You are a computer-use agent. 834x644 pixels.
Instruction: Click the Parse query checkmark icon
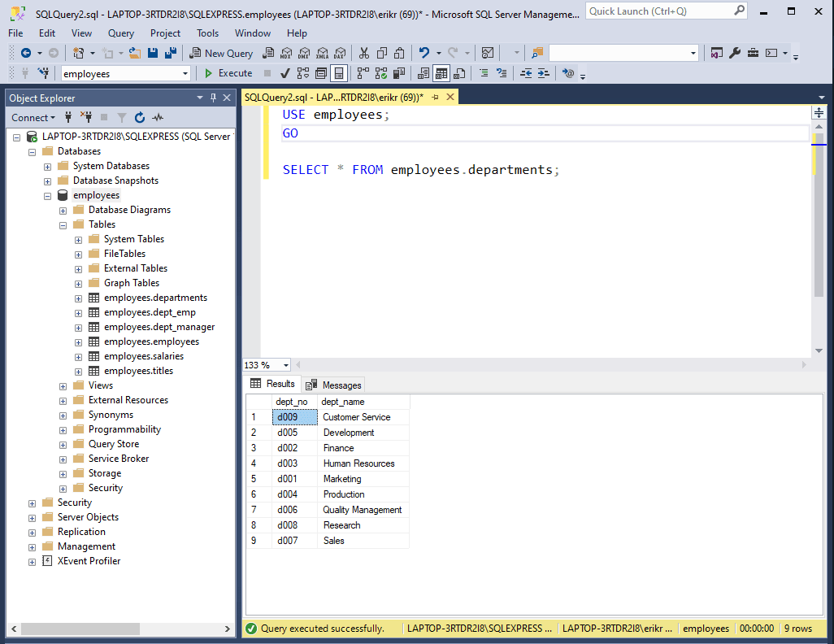pyautogui.click(x=284, y=73)
